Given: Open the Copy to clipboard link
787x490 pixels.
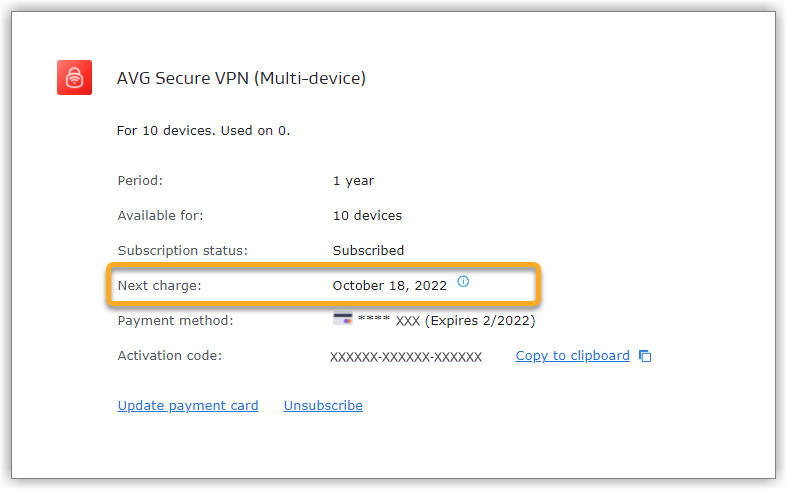Looking at the screenshot, I should (x=572, y=356).
